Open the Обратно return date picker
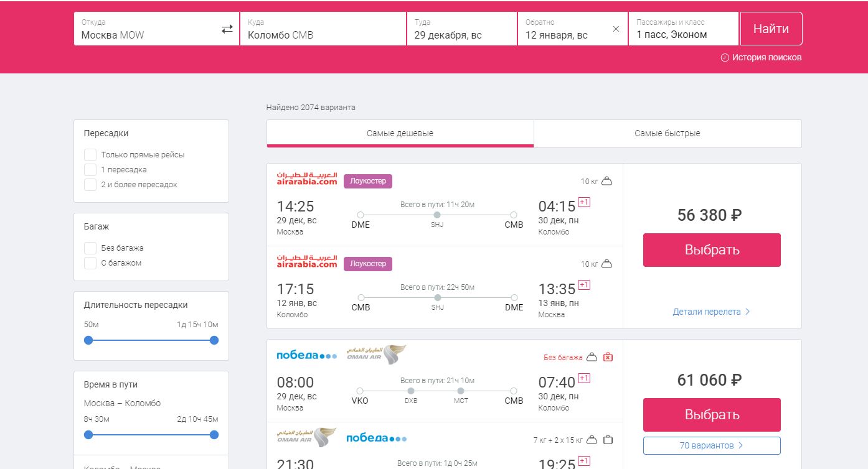Viewport: 868px width, 469px height. point(573,29)
